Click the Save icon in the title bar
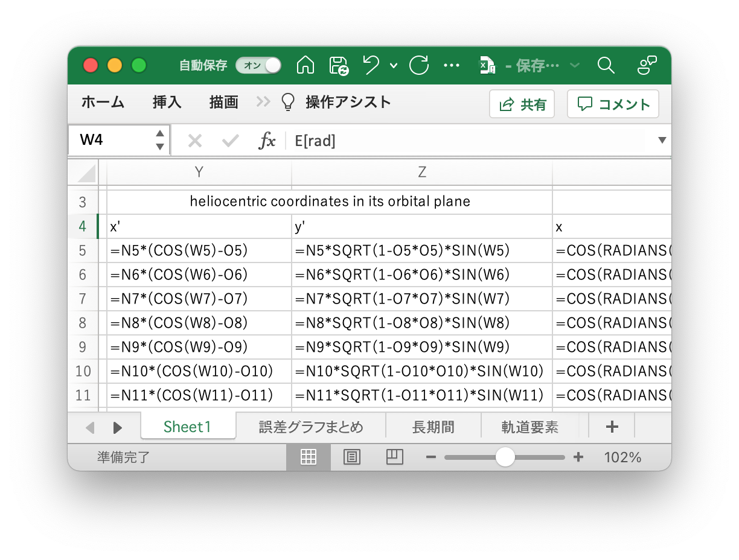The image size is (739, 560). [x=339, y=65]
